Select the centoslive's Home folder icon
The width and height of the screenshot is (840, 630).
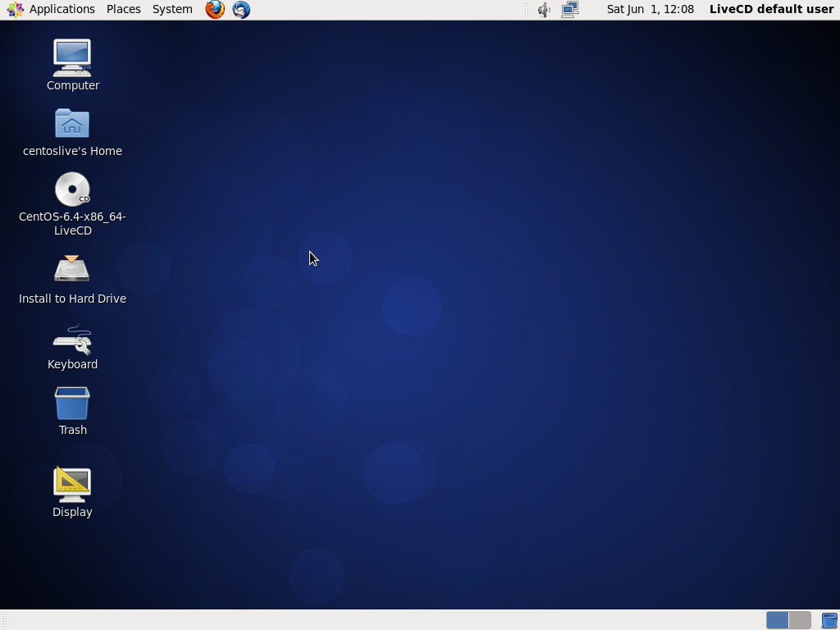tap(72, 123)
